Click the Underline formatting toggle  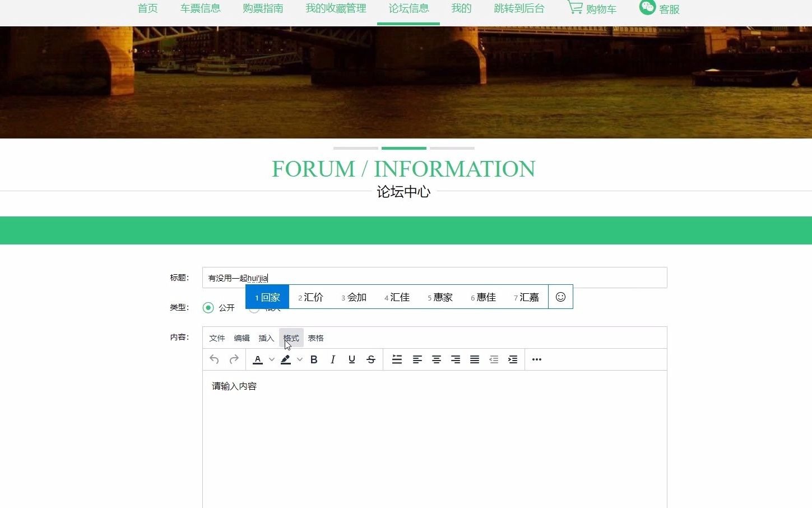point(352,359)
